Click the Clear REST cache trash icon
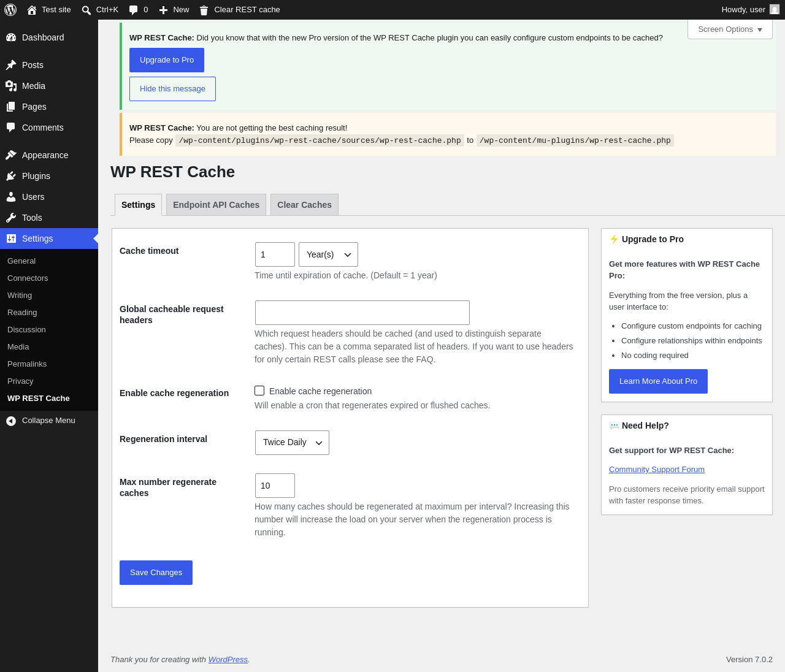 [x=204, y=10]
